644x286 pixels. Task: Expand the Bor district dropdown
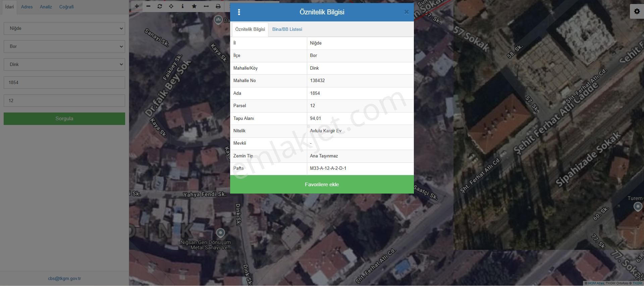click(x=64, y=47)
